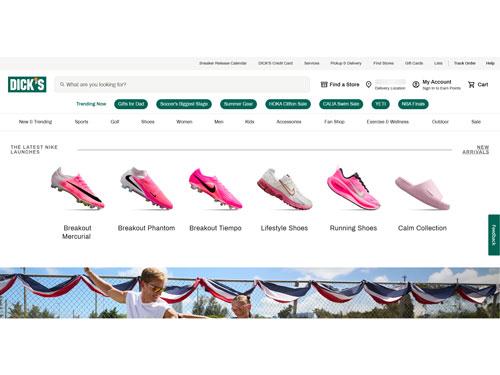Click the Breakout Tiempo cleat image
Screen dimensions: 500x375
pos(215,188)
